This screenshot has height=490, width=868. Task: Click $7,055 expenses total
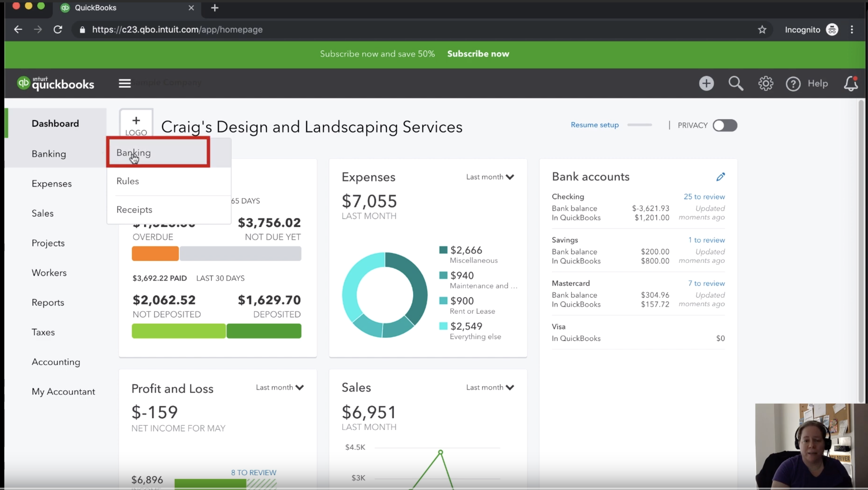pyautogui.click(x=369, y=201)
